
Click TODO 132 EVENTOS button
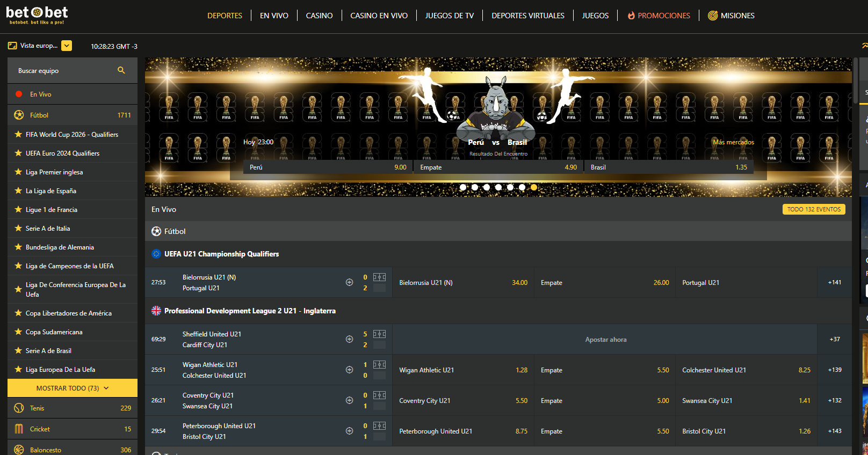[x=814, y=209]
